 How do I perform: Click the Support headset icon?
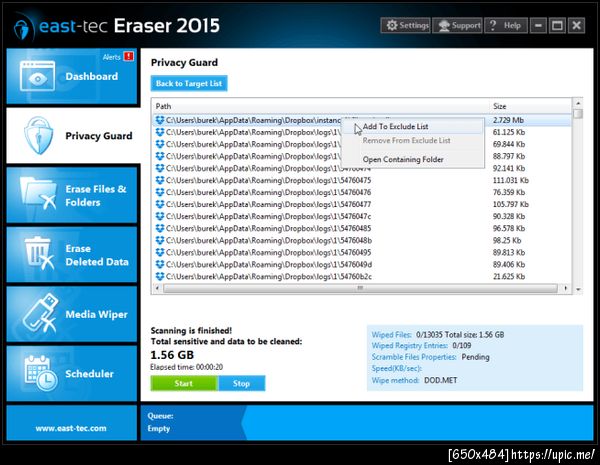pyautogui.click(x=444, y=26)
